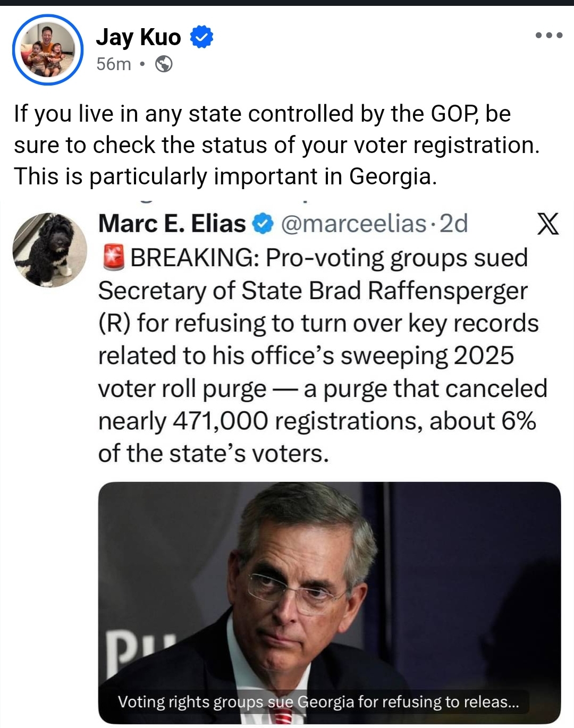The width and height of the screenshot is (574, 728).
Task: Click the word "BREAKING" in the tweet
Action: pos(195,258)
